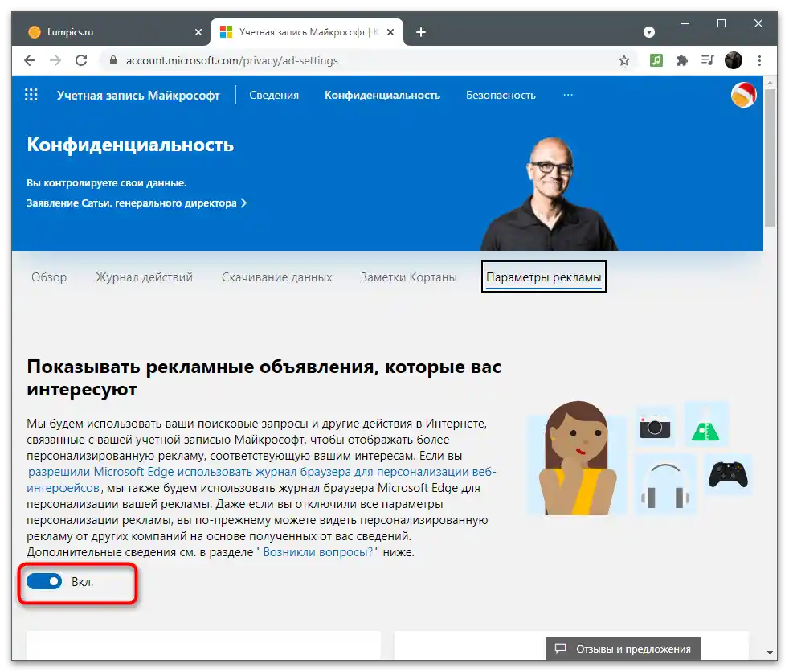Open a new browser tab
789x672 pixels.
(421, 32)
